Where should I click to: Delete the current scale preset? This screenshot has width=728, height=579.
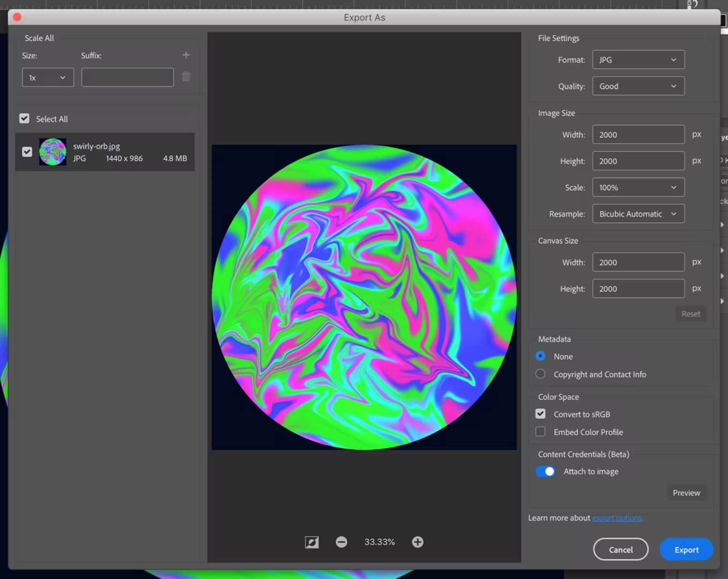point(185,77)
